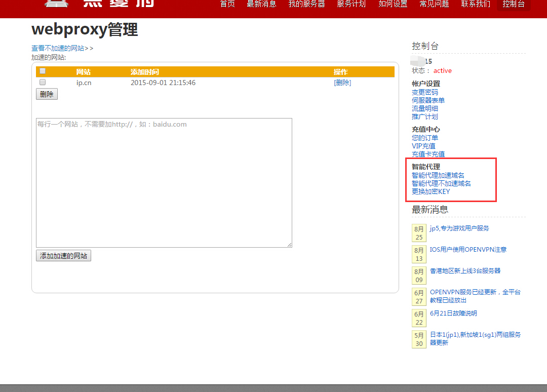
Task: Open 流量明细 link in sidebar
Action: 425,108
